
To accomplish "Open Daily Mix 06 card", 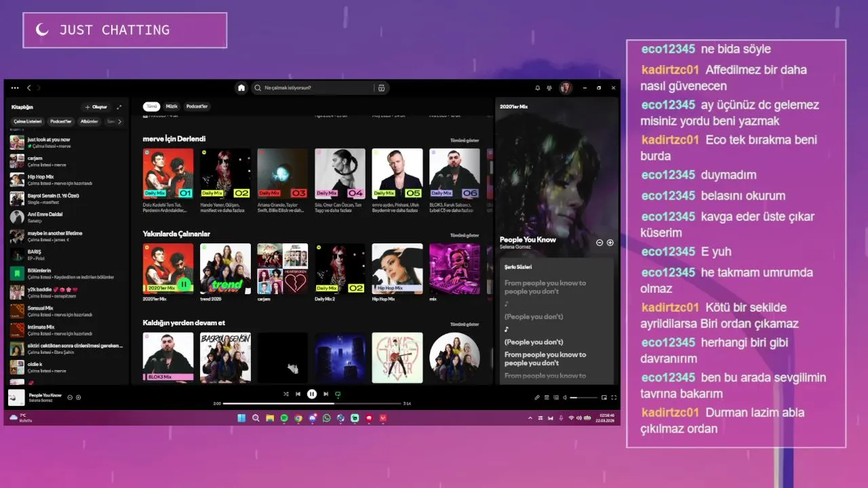I will [x=454, y=181].
